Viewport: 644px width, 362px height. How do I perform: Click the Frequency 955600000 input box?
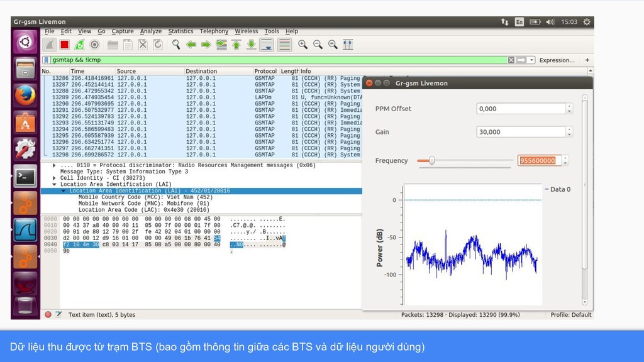[x=539, y=160]
